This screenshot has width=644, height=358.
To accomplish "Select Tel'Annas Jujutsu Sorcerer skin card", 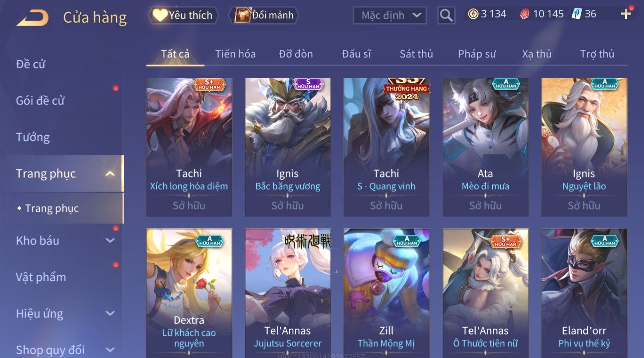I will coord(288,293).
